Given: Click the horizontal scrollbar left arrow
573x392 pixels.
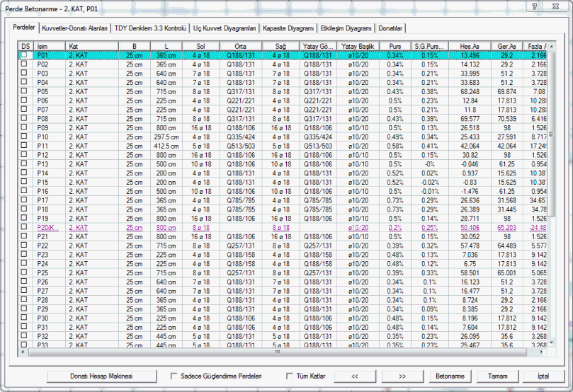Looking at the screenshot, I should click(x=23, y=352).
